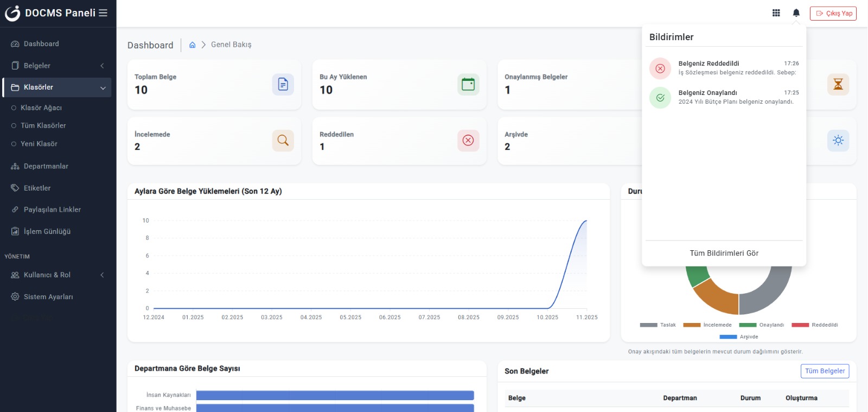Toggle Onaylandı series in chart legend
The width and height of the screenshot is (868, 412).
pos(761,325)
